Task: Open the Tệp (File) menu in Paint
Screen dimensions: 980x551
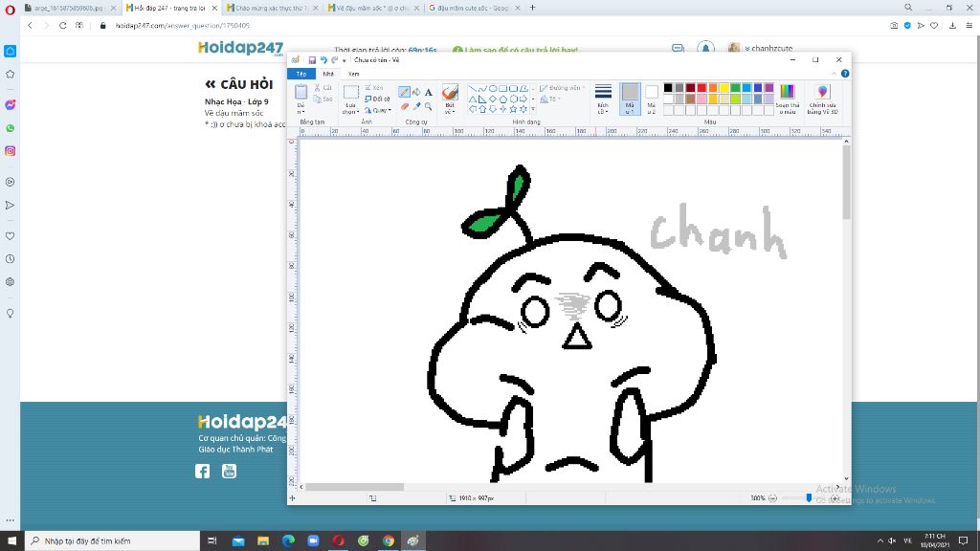Action: 301,74
